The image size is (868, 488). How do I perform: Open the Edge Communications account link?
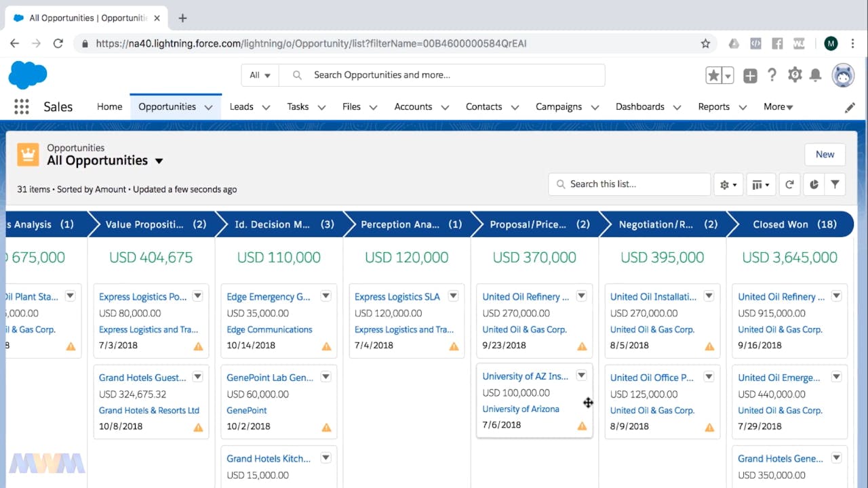(269, 329)
